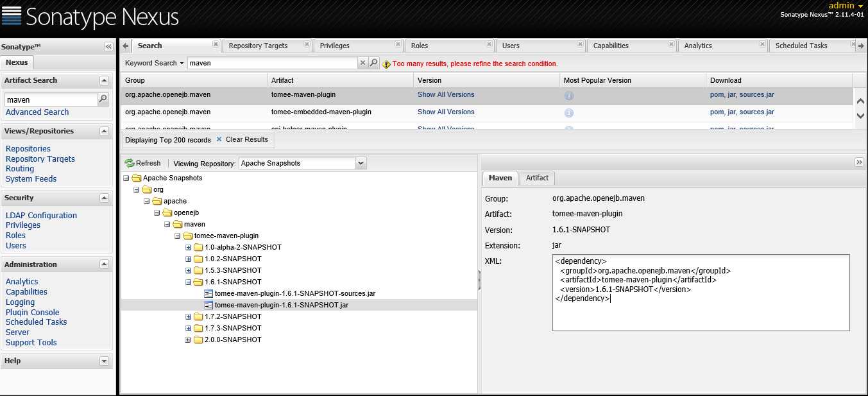Click the results list scroll down arrow
Screen dimensions: 868x396
click(861, 116)
